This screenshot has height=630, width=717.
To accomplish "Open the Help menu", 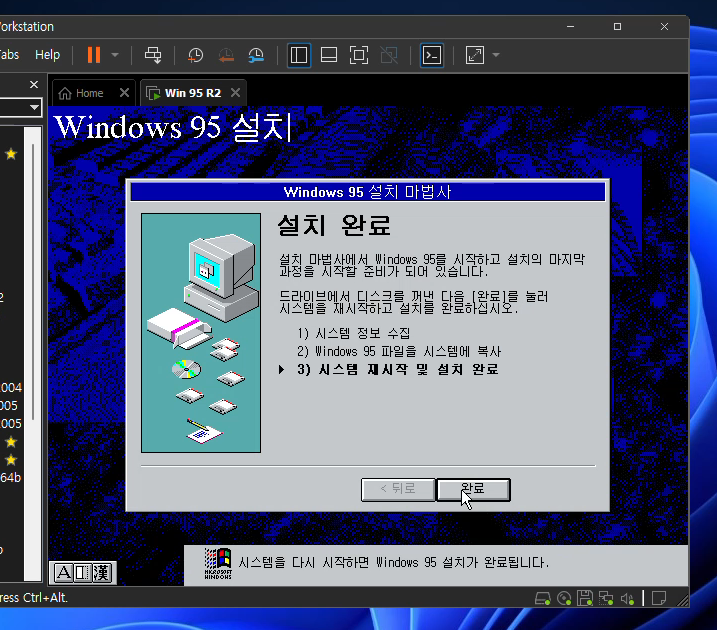I will (48, 55).
